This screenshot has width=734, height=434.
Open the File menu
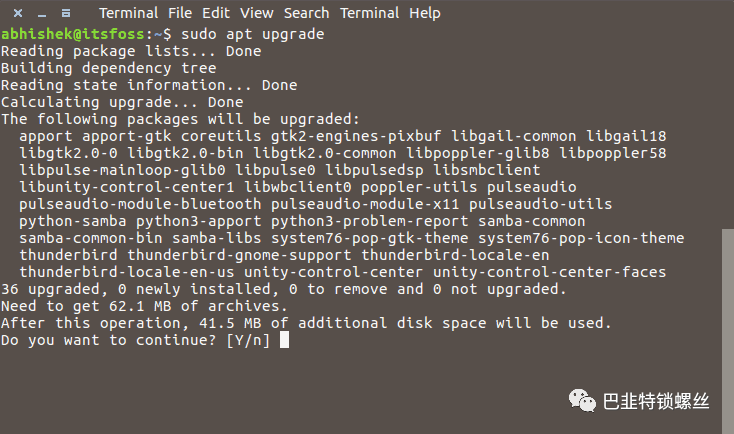point(180,13)
